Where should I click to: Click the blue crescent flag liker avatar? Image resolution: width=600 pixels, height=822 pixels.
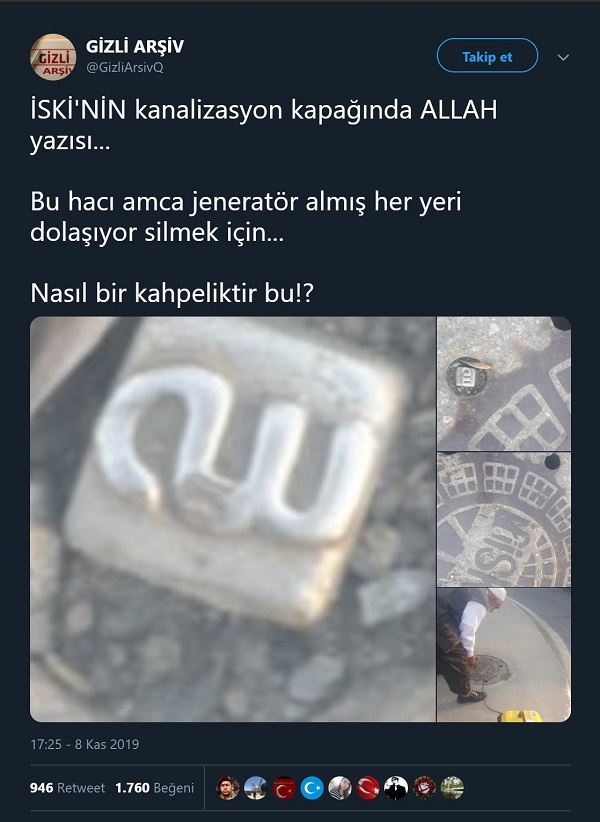(x=312, y=787)
